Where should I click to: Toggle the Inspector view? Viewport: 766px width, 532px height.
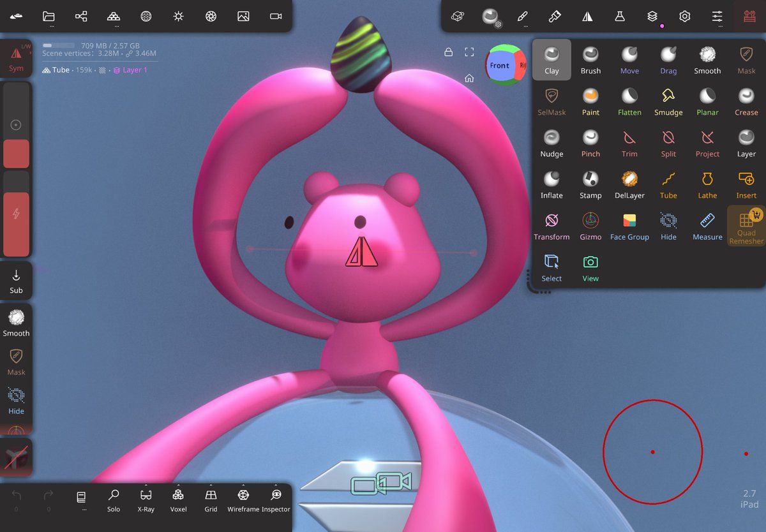tap(276, 500)
